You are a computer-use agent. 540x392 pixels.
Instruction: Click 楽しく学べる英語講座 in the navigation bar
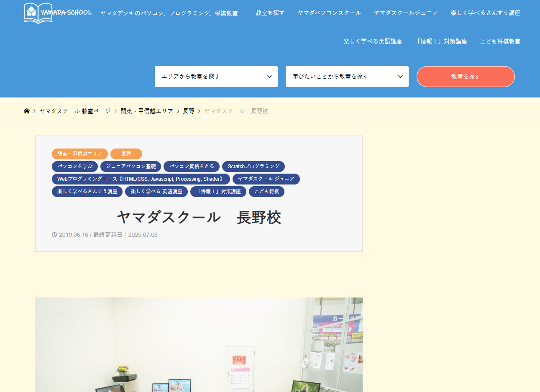click(373, 41)
